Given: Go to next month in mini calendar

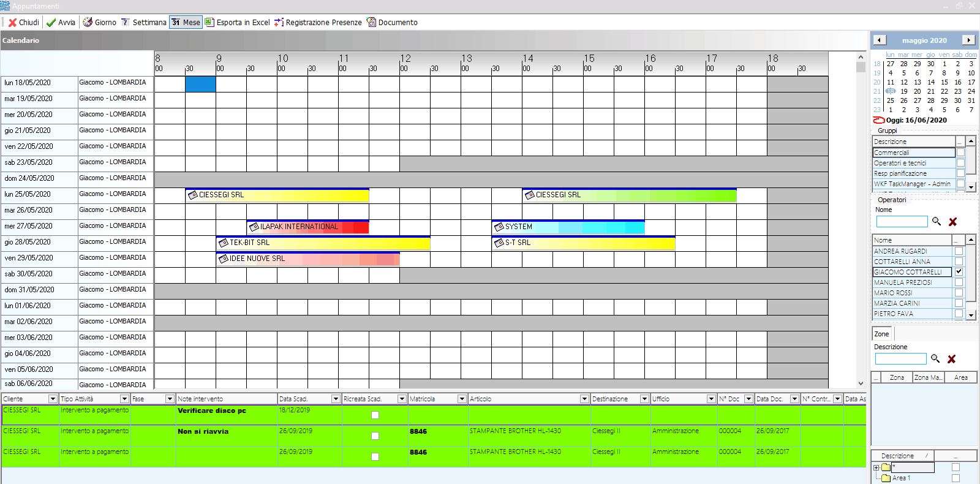Looking at the screenshot, I should pos(968,40).
